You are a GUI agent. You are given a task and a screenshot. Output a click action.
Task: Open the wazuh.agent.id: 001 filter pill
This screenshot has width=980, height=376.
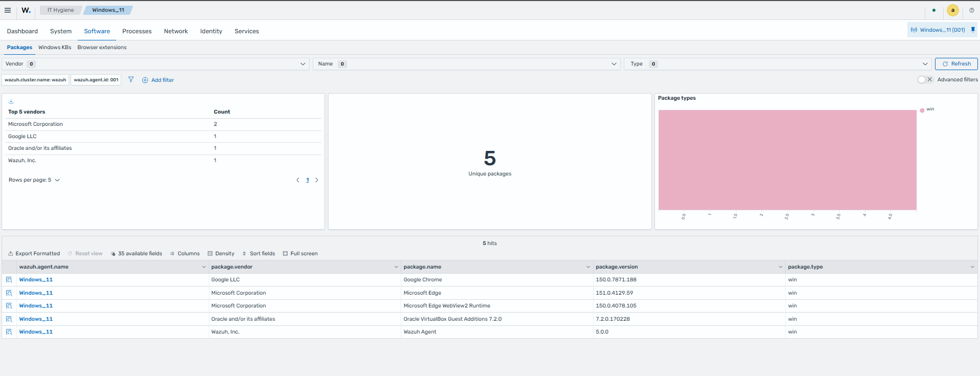96,80
